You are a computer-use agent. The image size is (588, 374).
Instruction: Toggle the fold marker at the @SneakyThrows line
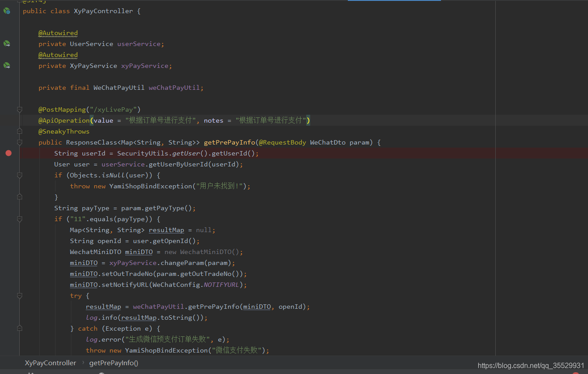click(19, 131)
